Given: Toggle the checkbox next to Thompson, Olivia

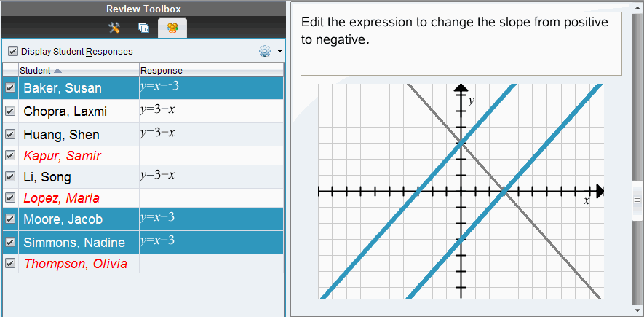Looking at the screenshot, I should (10, 263).
